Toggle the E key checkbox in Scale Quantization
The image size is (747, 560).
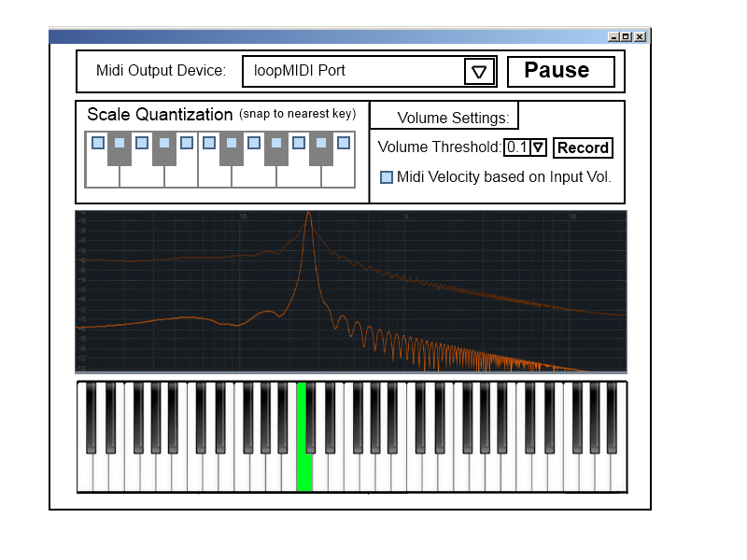187,143
